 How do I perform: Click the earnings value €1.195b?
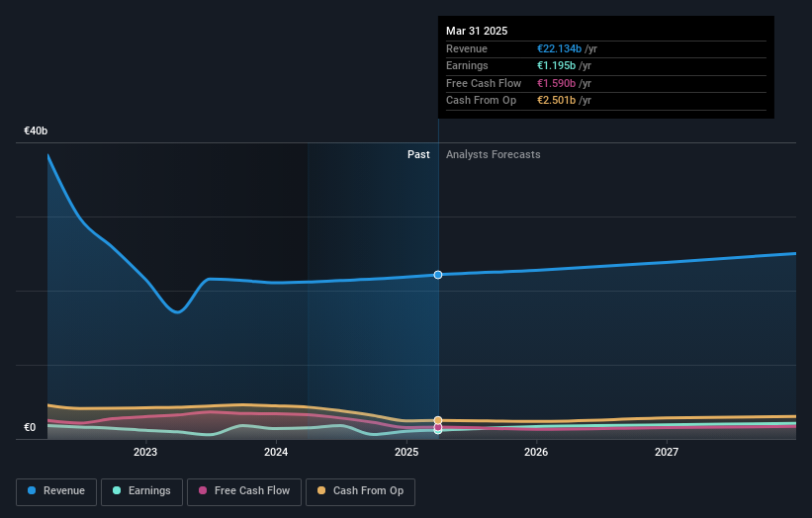click(556, 65)
